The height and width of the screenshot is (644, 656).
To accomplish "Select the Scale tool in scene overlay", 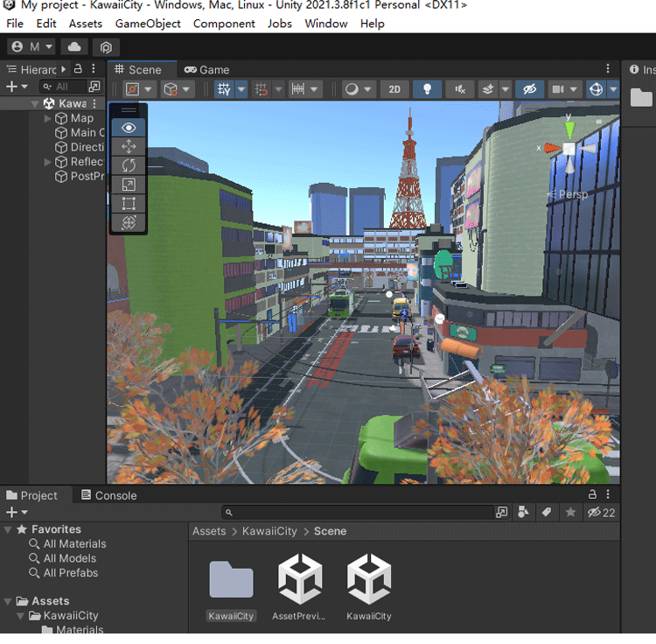I will [129, 185].
